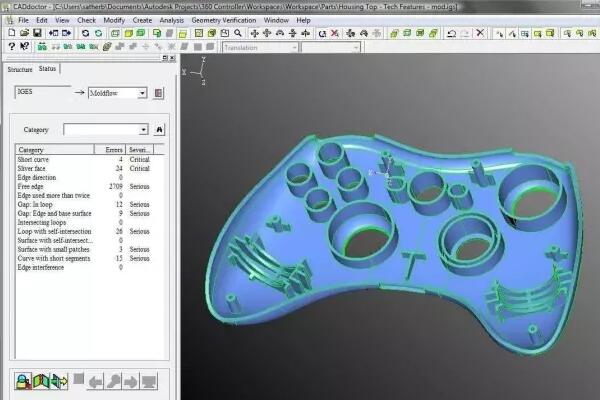The width and height of the screenshot is (600, 400).
Task: Click the Errors column header
Action: point(112,150)
